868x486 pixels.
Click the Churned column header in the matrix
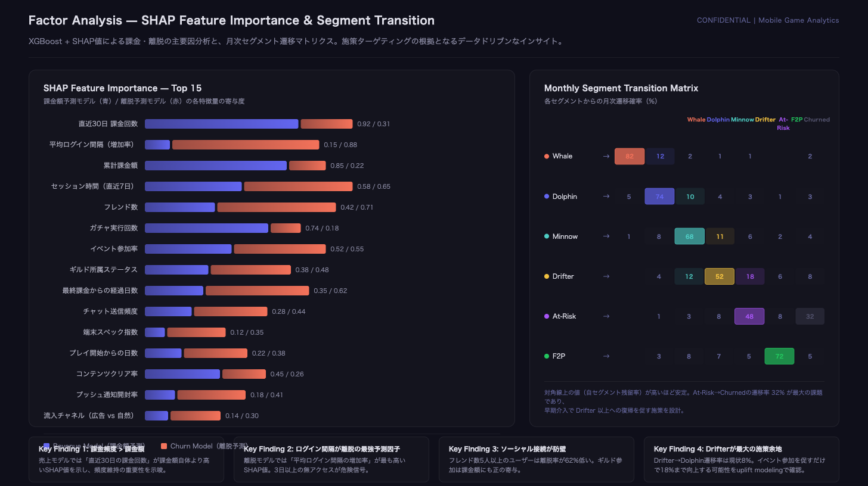tap(817, 120)
